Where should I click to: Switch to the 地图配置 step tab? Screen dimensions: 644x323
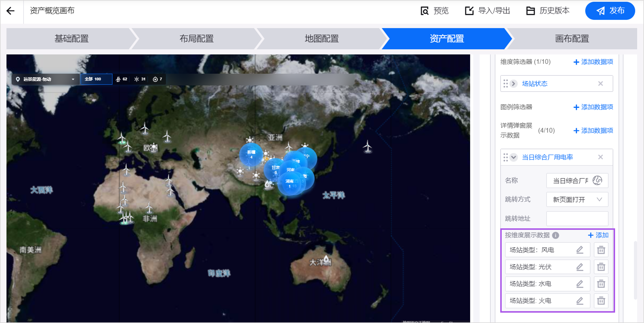pyautogui.click(x=322, y=39)
